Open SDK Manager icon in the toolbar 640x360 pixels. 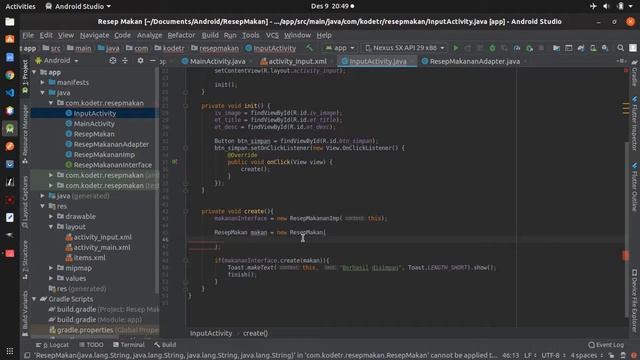605,48
